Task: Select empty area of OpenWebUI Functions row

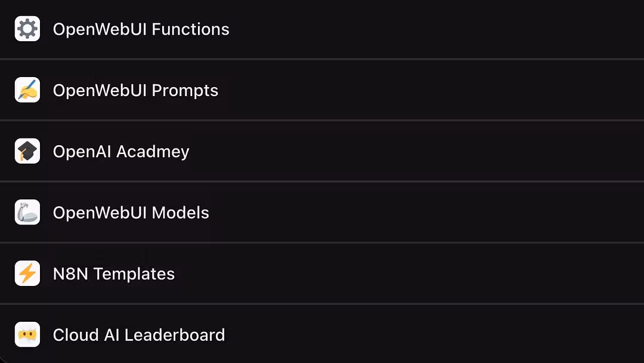Action: click(435, 29)
